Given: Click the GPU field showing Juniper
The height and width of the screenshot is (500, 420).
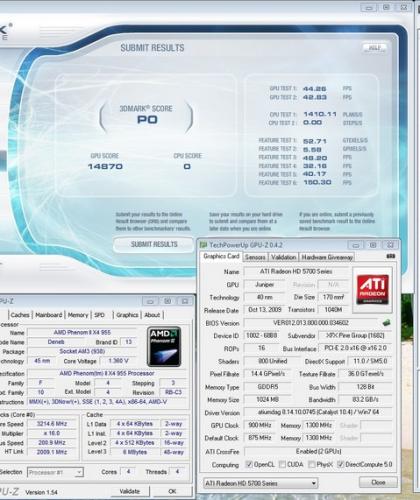Looking at the screenshot, I should (264, 284).
